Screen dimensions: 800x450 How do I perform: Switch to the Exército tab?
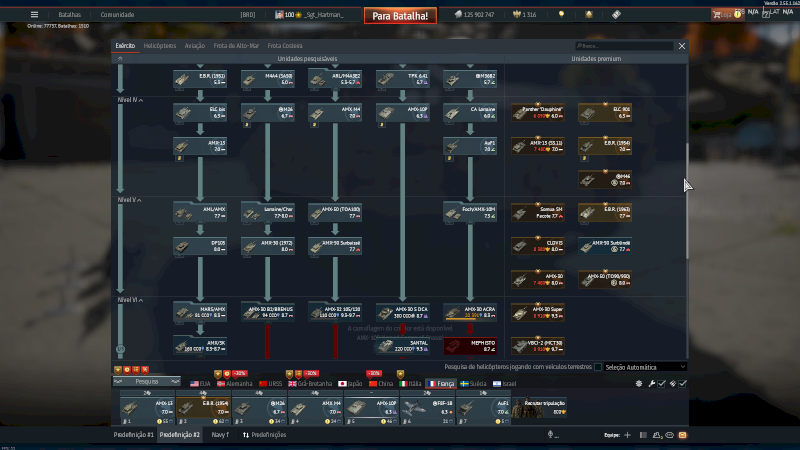(125, 46)
